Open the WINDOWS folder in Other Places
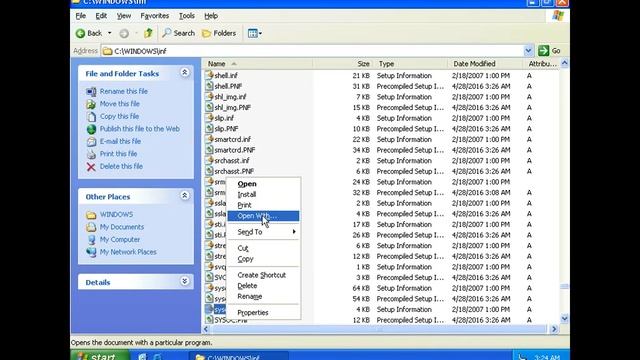Viewport: 640px width, 360px height. (116, 214)
